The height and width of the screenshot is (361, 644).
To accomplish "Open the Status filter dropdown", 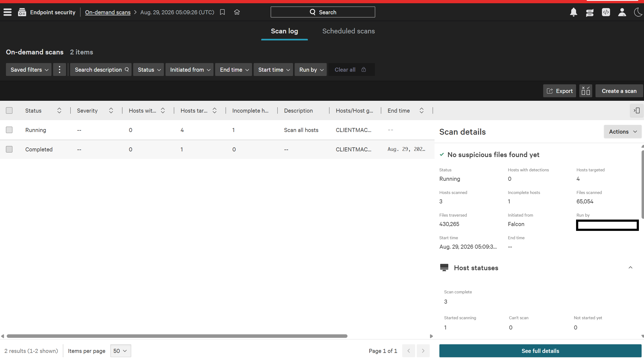I will pyautogui.click(x=149, y=70).
